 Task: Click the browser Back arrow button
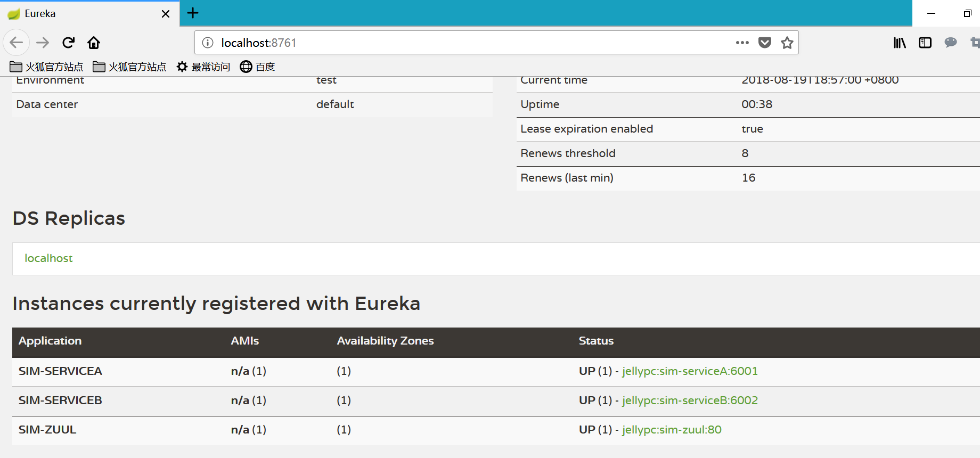17,43
